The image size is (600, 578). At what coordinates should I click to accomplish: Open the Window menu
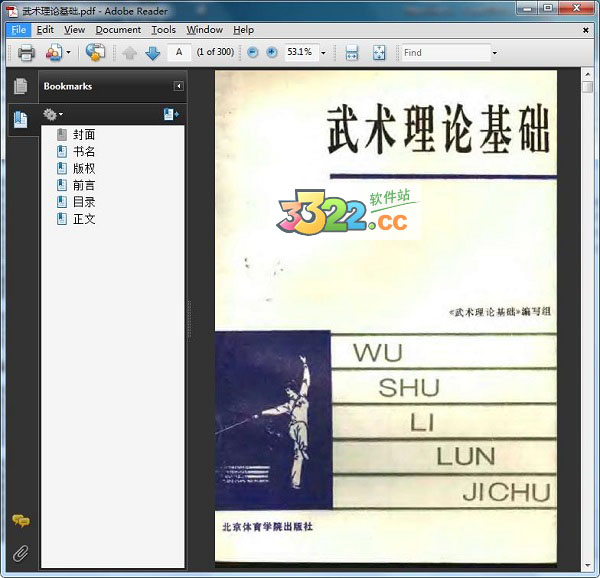click(205, 30)
